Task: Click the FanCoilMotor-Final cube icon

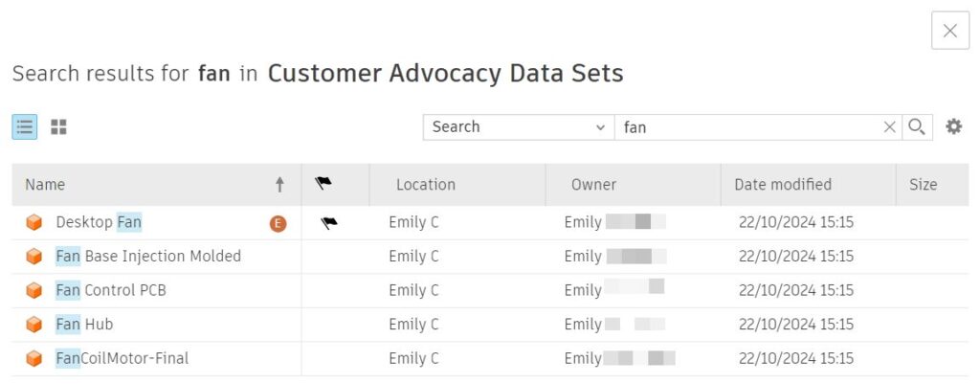Action: (34, 358)
